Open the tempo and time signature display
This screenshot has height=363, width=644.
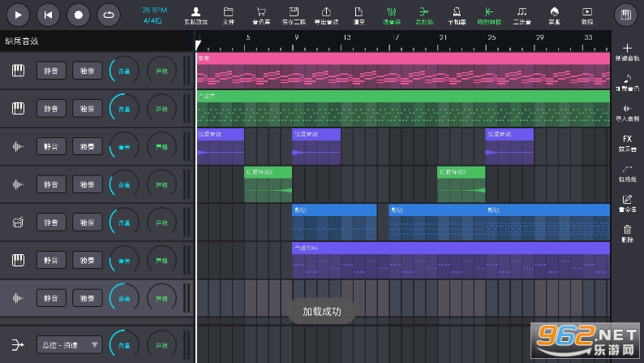point(152,14)
